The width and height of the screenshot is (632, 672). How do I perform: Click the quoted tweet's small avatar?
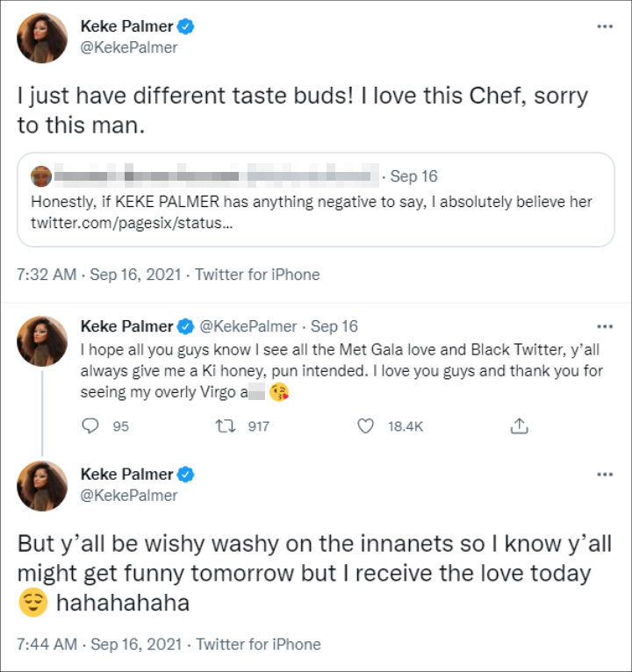click(40, 176)
